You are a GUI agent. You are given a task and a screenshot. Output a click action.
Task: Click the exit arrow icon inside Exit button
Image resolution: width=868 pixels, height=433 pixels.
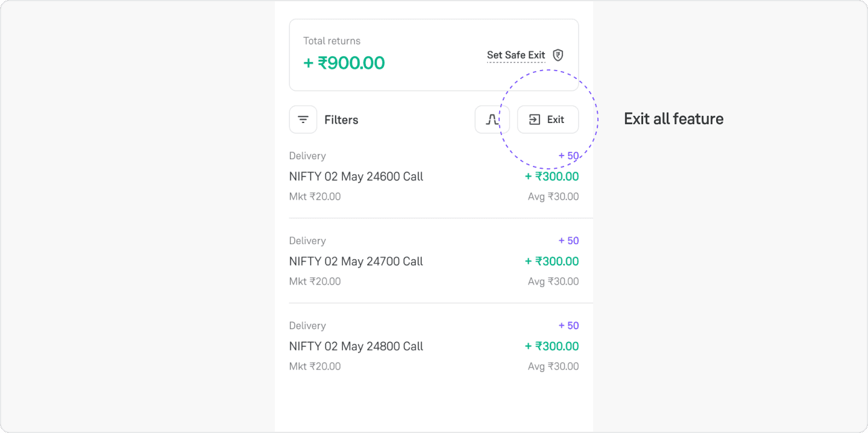tap(535, 119)
